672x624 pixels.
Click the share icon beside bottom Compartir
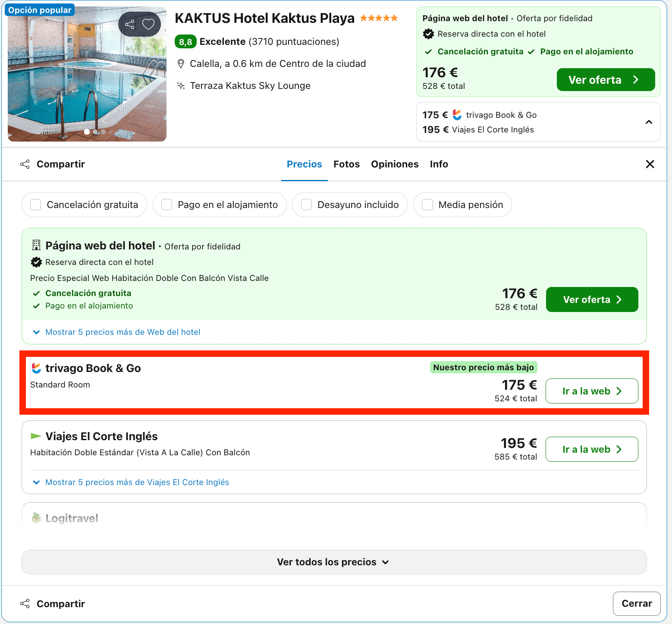point(25,603)
